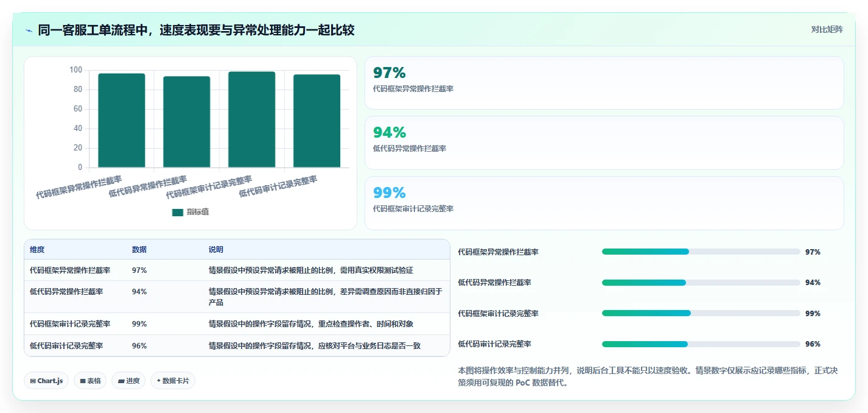This screenshot has height=413, width=868.
Task: Click the 96% label beside progress bar
Action: pos(813,344)
